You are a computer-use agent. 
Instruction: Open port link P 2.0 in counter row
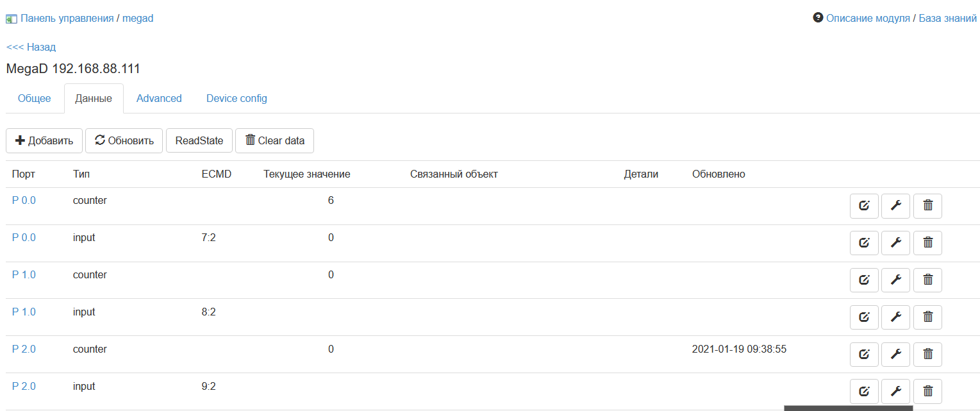pos(24,349)
